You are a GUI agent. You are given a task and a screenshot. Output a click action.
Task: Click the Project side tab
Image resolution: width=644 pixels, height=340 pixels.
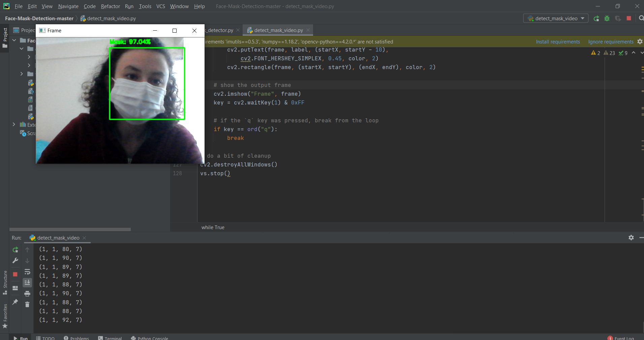click(x=5, y=37)
